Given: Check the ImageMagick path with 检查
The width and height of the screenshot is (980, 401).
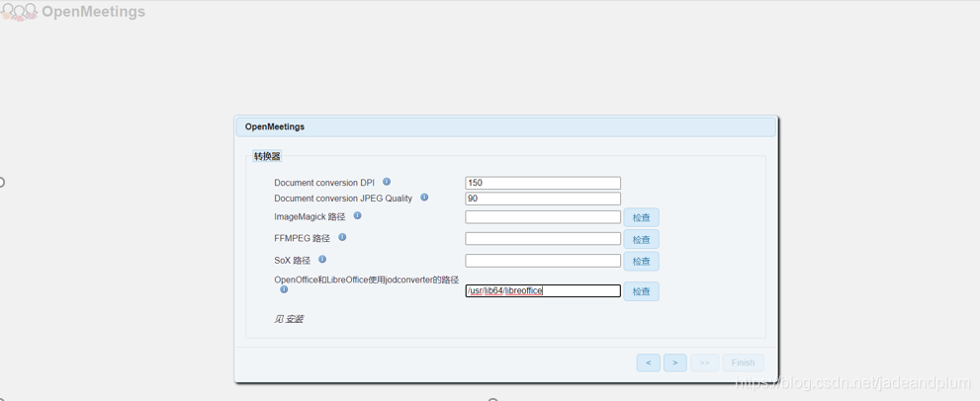Looking at the screenshot, I should click(x=641, y=217).
